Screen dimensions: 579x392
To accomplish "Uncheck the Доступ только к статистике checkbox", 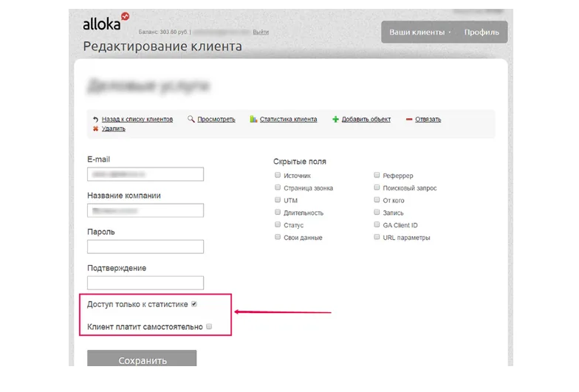I will (x=193, y=304).
